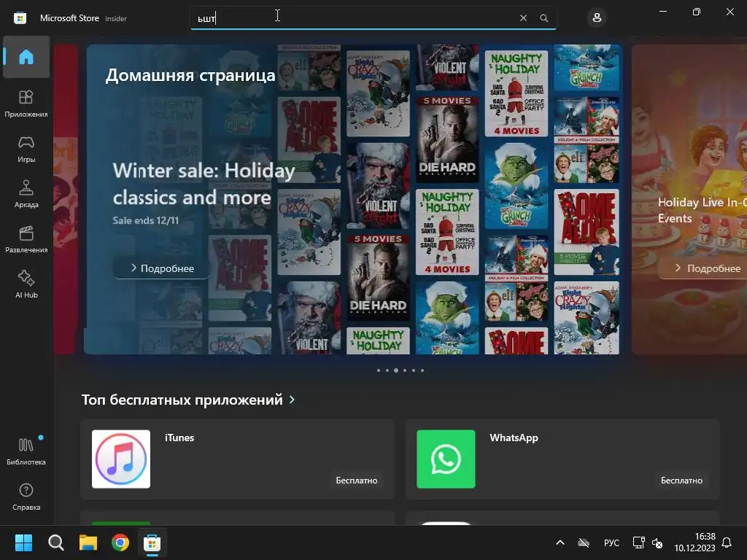Open the iTunes app icon
This screenshot has height=560, width=747.
click(121, 459)
